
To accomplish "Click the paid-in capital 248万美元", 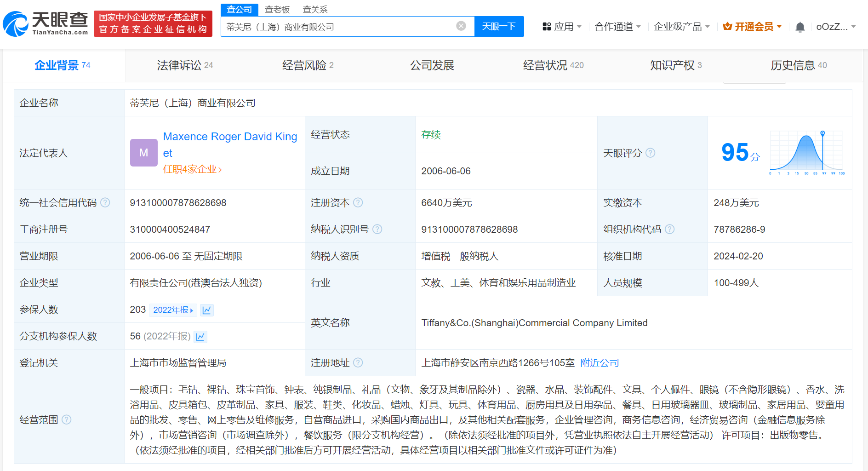I will click(x=736, y=202).
